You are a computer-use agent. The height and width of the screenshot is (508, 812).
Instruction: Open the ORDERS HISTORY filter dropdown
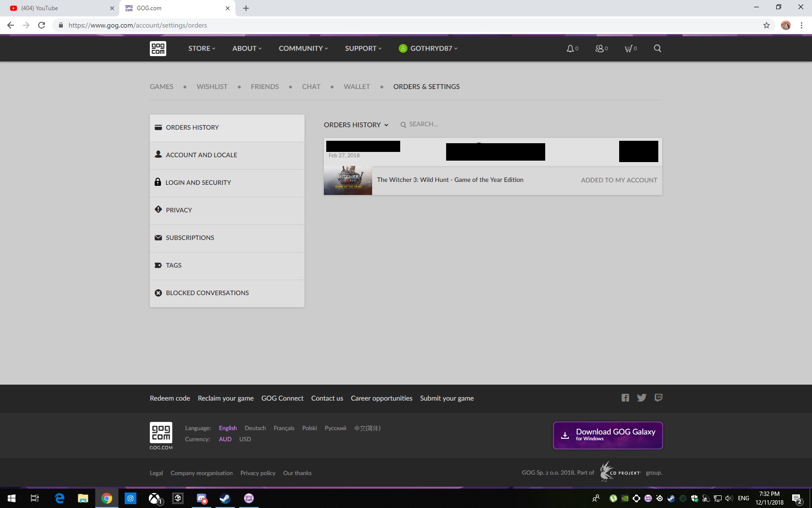[356, 125]
